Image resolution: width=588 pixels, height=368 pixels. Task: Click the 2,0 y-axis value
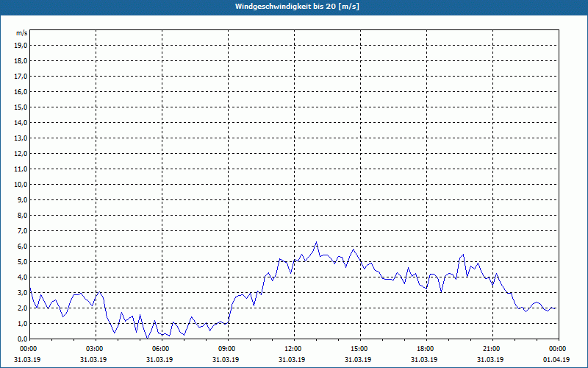click(23, 308)
